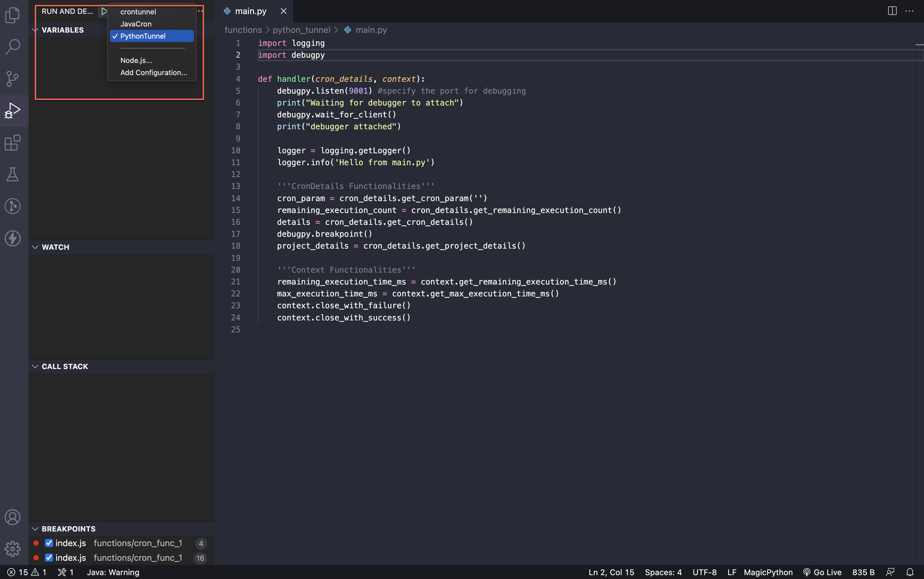Open editor more actions ellipsis
This screenshot has width=924, height=579.
pos(909,11)
